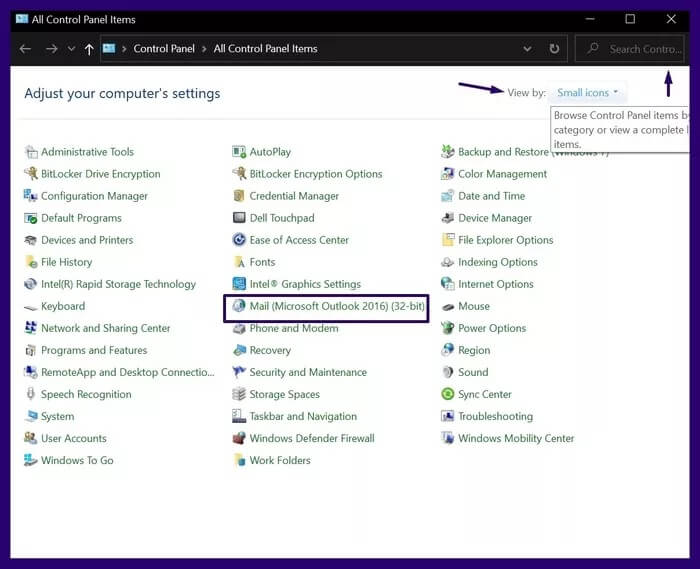
Task: Open the Backup and Restore link
Action: click(503, 152)
